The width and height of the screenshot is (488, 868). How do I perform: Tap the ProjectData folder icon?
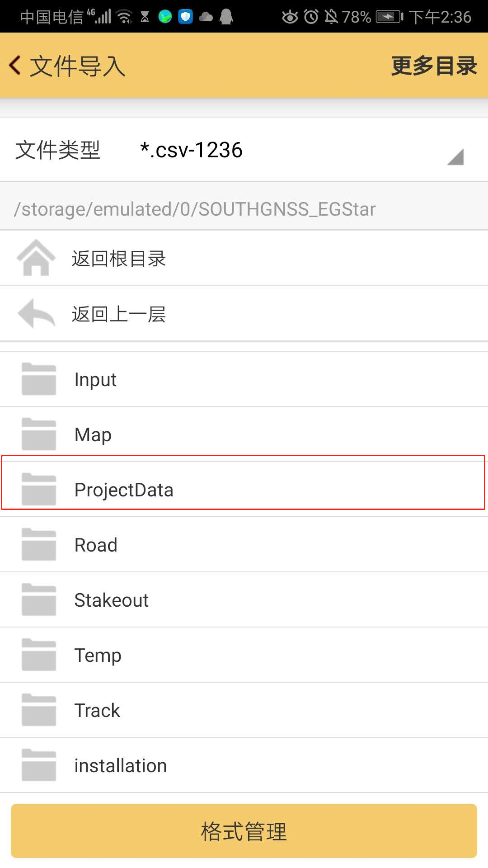click(x=39, y=490)
